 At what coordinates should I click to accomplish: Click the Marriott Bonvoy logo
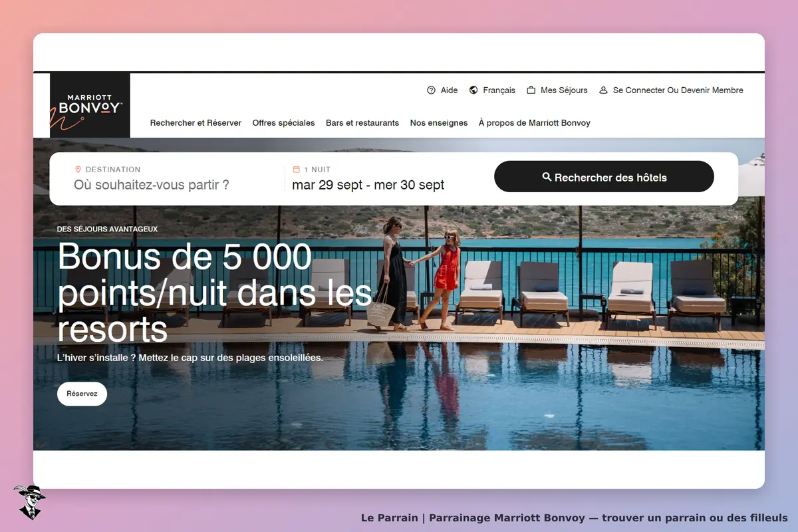90,105
